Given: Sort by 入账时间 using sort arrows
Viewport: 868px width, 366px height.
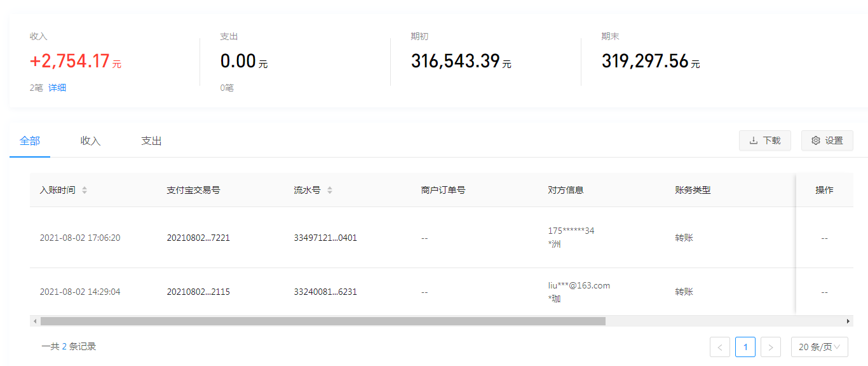Looking at the screenshot, I should (85, 190).
